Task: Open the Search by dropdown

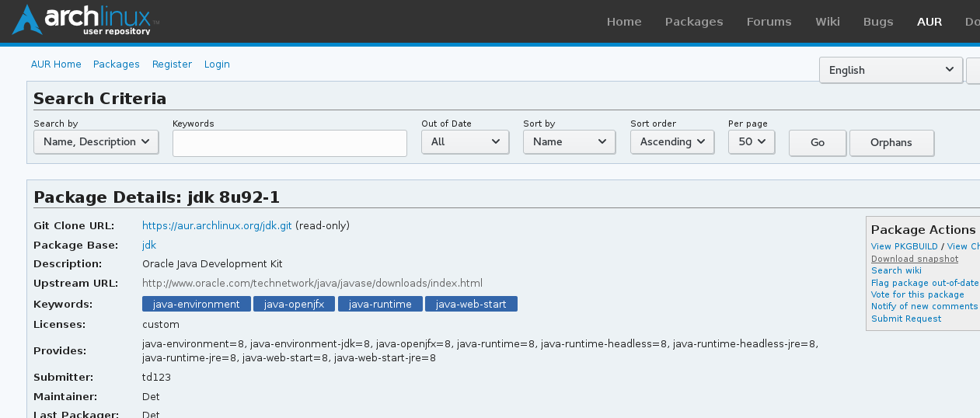Action: (96, 141)
